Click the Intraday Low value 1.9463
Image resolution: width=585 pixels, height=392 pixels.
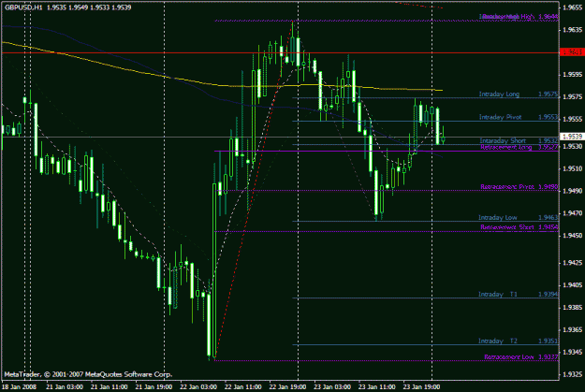[548, 217]
